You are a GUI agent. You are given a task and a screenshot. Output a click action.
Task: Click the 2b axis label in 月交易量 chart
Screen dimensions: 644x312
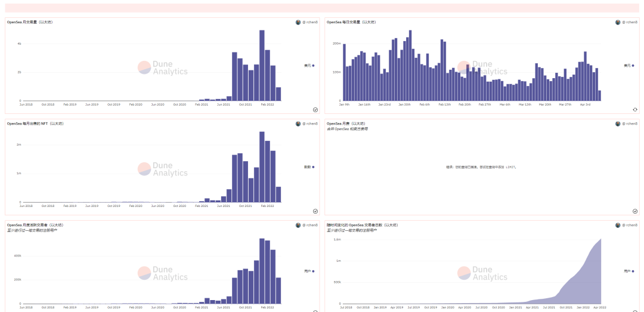point(19,72)
